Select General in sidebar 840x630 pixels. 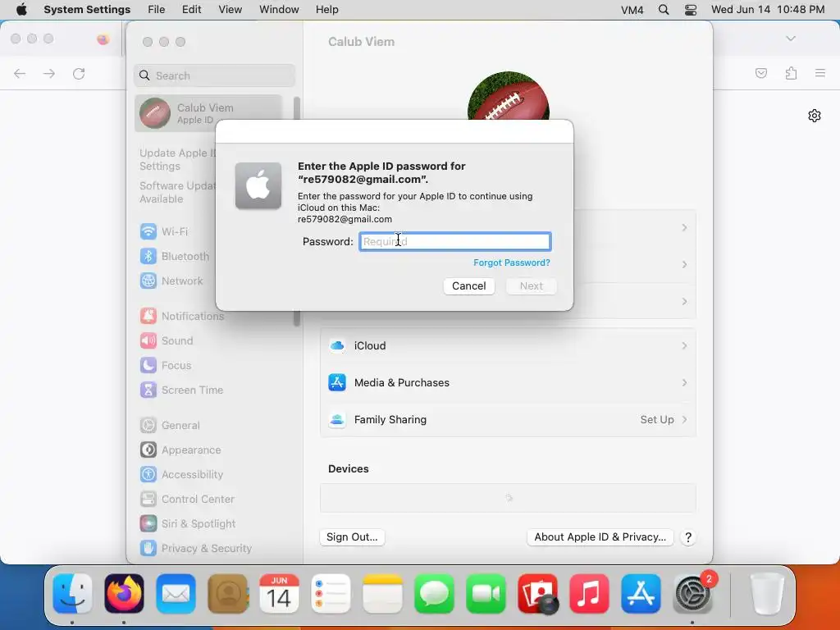[x=170, y=426]
